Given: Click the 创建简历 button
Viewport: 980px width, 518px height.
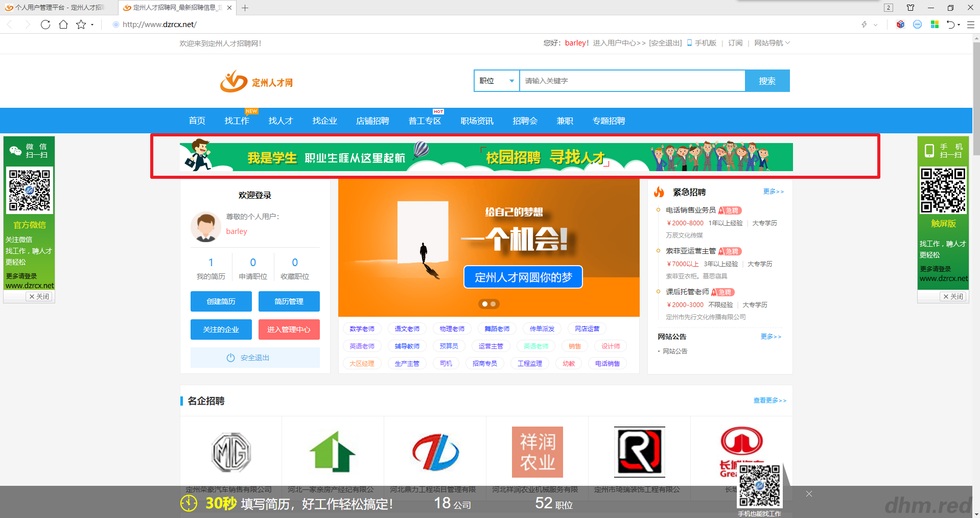Looking at the screenshot, I should pos(221,301).
